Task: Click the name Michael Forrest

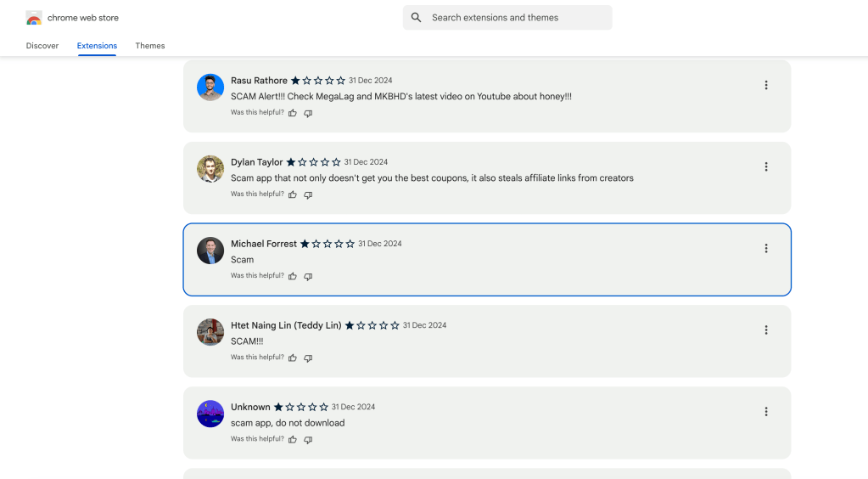Action: tap(264, 244)
